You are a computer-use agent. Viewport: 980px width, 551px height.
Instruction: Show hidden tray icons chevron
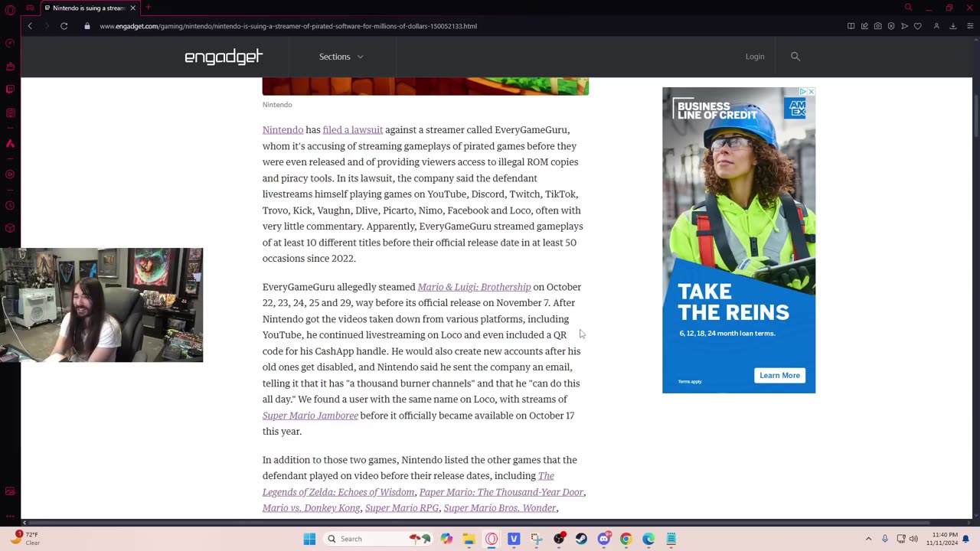(868, 539)
